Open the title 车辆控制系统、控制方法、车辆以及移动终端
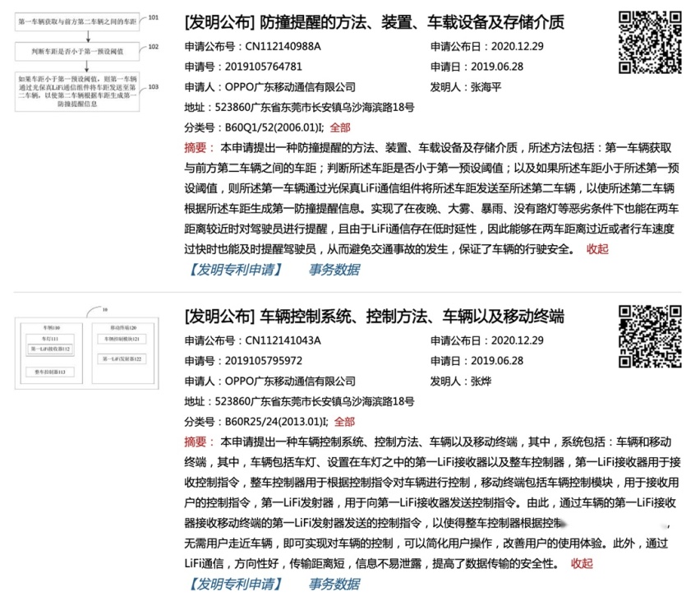 pos(412,316)
